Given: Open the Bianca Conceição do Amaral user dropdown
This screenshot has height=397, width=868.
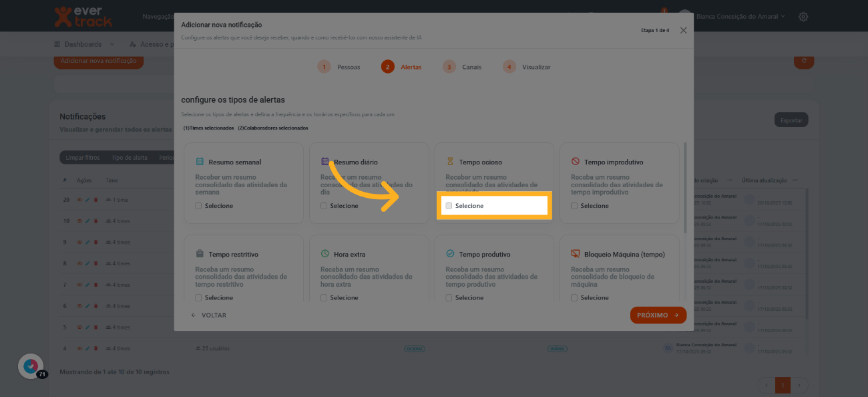Looking at the screenshot, I should tap(740, 17).
